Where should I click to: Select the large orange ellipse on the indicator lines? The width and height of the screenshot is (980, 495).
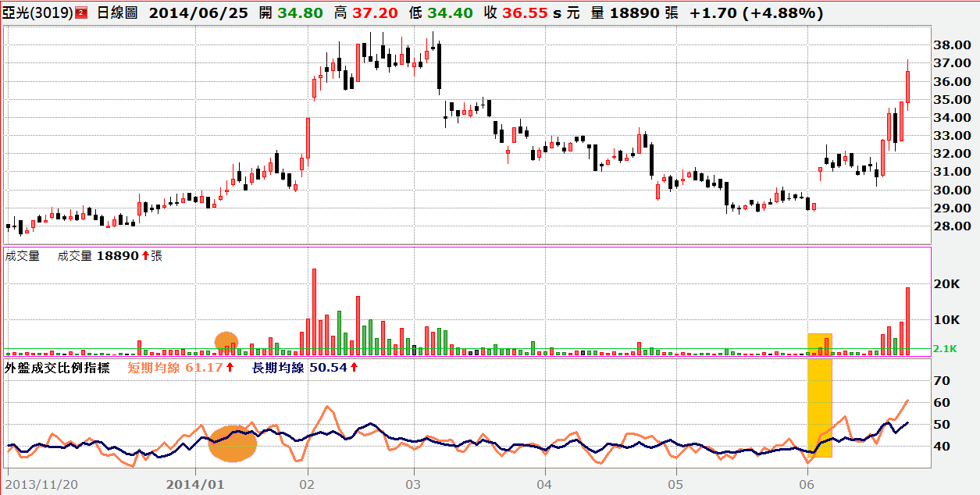pos(233,443)
